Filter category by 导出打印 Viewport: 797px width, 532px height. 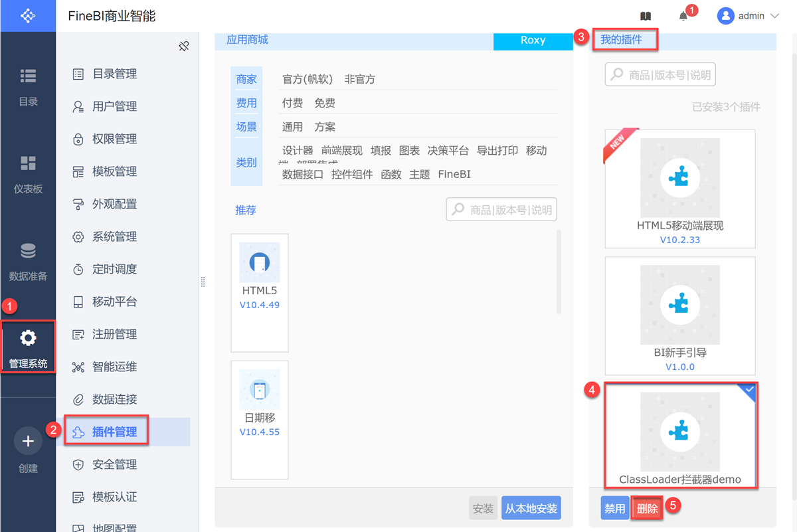coord(497,151)
